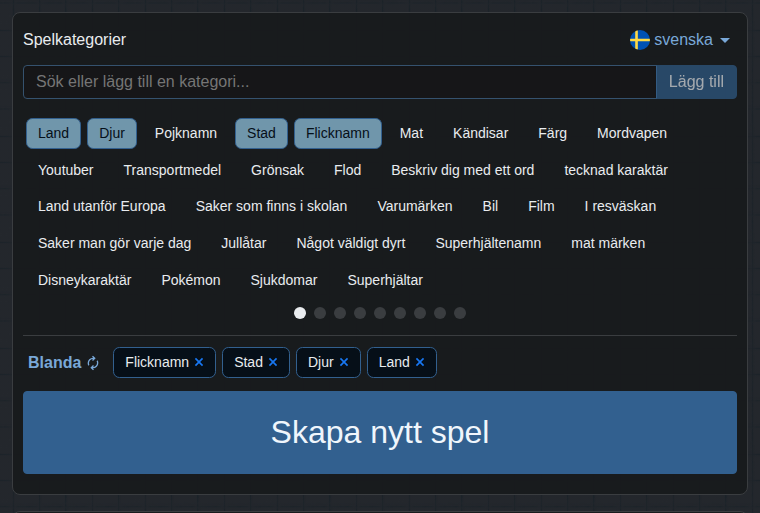Go to first category page dot
Image resolution: width=760 pixels, height=513 pixels.
[x=300, y=313]
